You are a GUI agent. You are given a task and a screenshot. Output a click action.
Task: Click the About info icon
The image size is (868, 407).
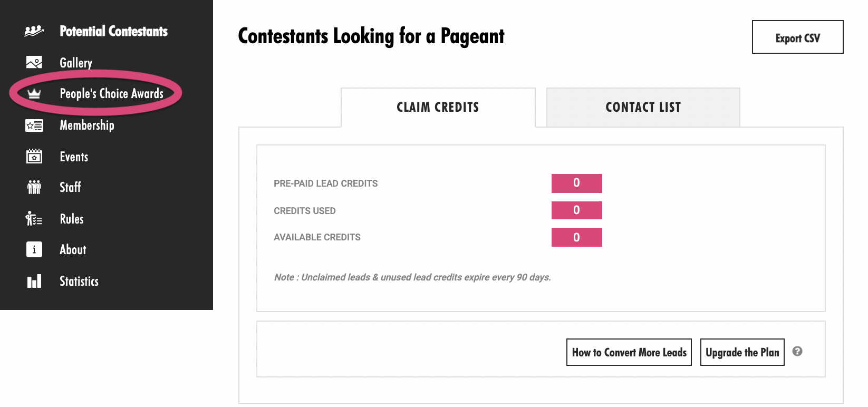point(34,249)
